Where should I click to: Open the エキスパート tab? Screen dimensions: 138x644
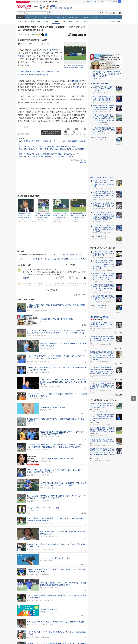click(48, 17)
